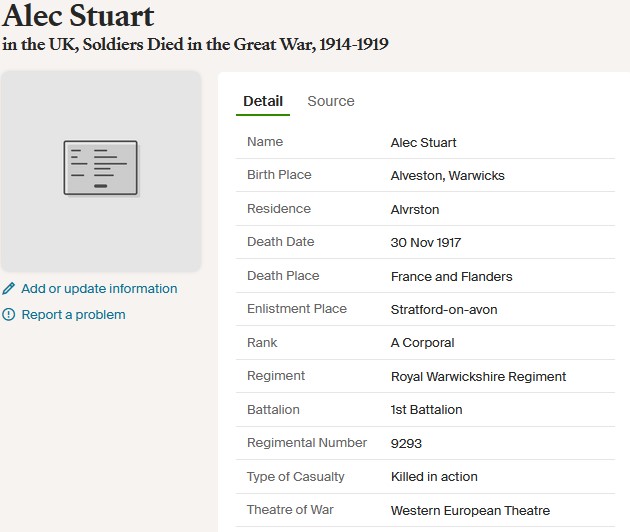The height and width of the screenshot is (532, 630).
Task: Click the 'Killed in action' casualty value
Action: point(434,477)
